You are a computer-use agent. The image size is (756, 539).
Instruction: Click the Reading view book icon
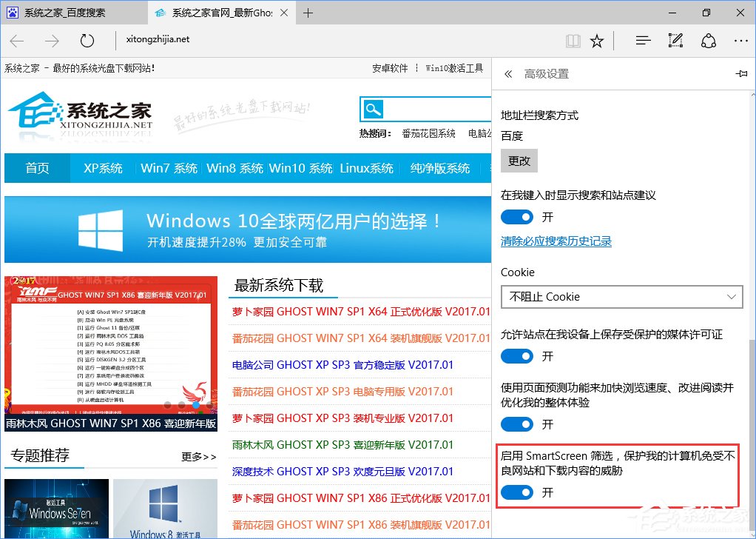pos(573,41)
